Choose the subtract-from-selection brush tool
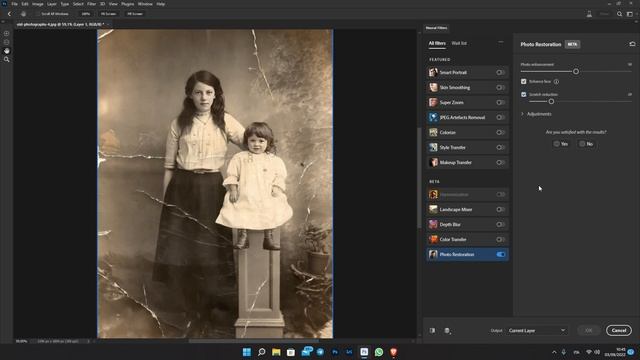Image resolution: width=640 pixels, height=360 pixels. coord(7,42)
